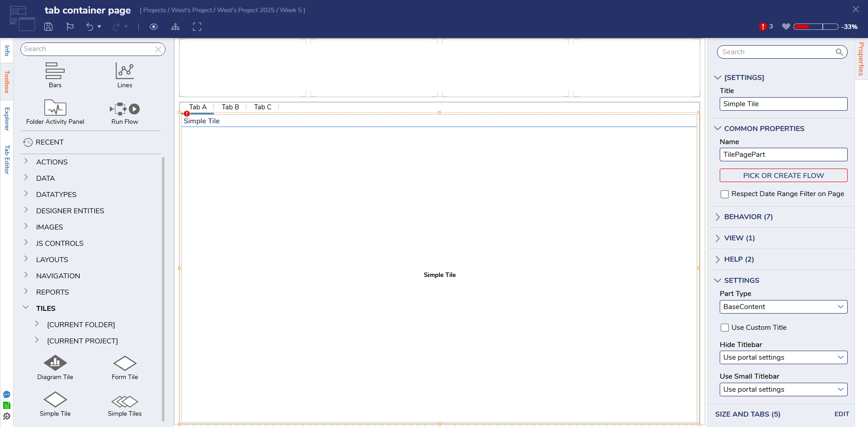Expand the DATATYPES category

(26, 194)
